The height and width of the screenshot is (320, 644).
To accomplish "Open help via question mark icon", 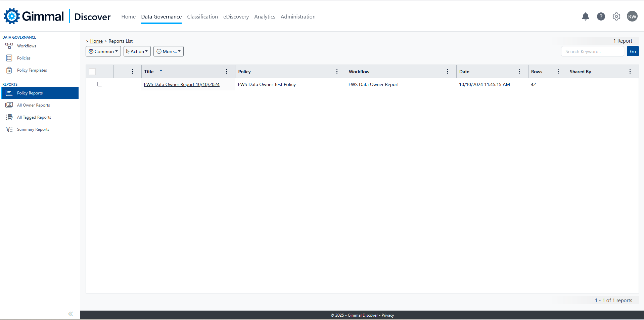I will point(601,16).
